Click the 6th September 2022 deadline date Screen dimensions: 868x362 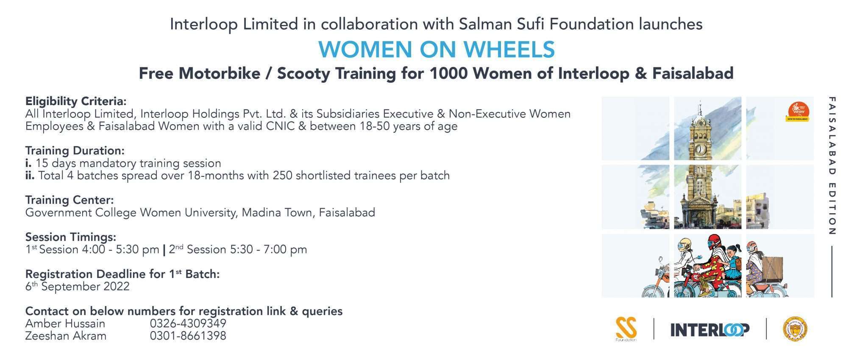77,287
